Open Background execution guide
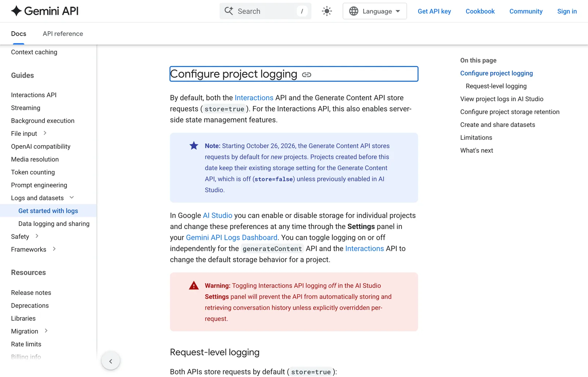Screen dimensions: 588x377 [43, 121]
